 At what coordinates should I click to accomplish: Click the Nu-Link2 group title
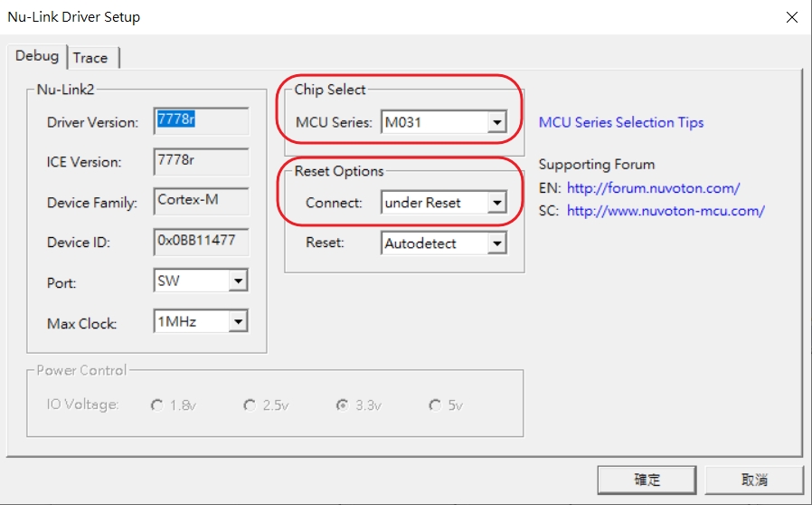(65, 90)
